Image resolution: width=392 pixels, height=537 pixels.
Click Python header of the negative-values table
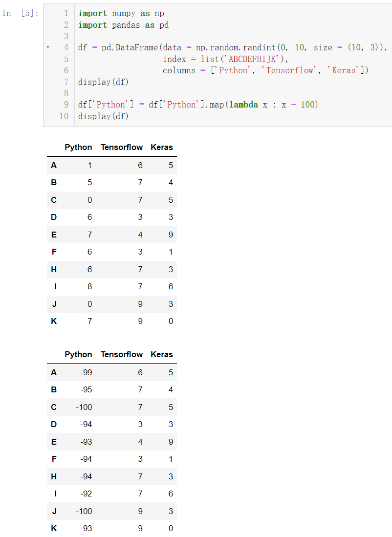coord(78,354)
